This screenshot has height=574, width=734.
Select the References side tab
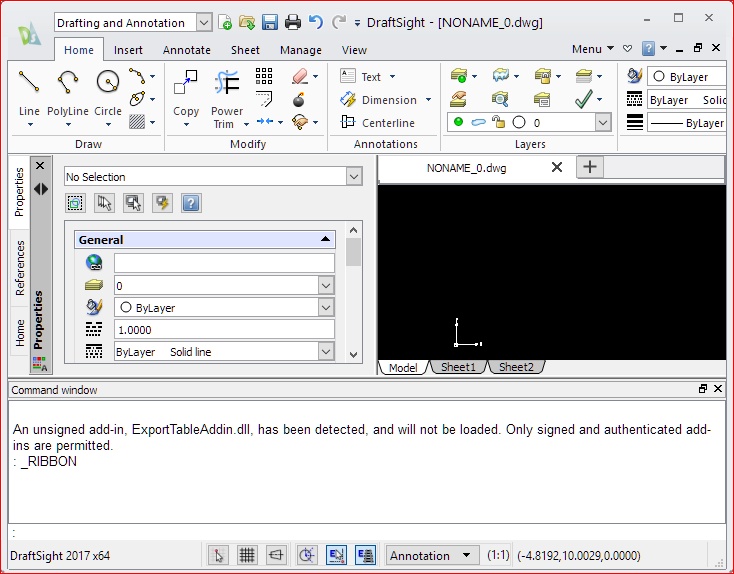point(19,268)
